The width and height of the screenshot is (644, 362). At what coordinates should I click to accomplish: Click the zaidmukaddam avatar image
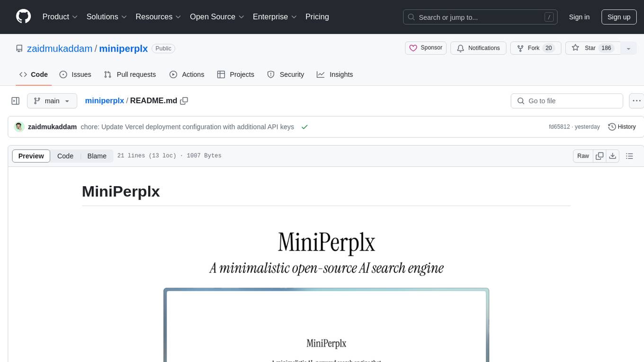(x=19, y=127)
